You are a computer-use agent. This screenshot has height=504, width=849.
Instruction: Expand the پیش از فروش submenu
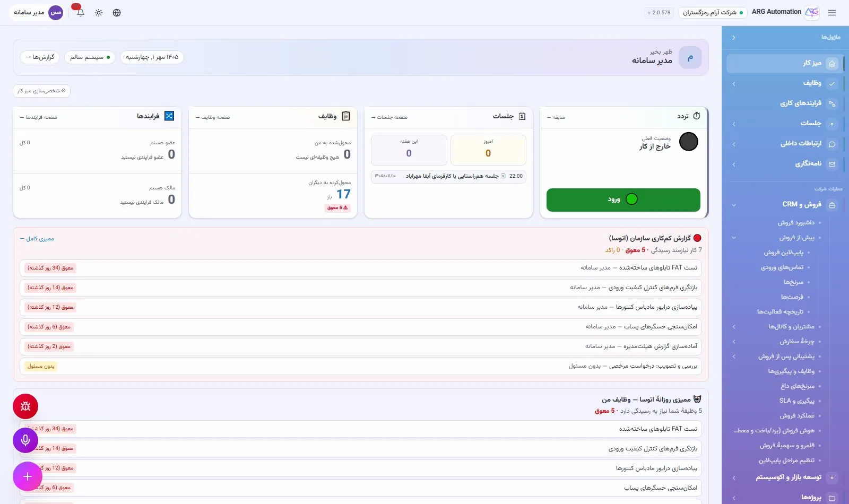pos(734,238)
